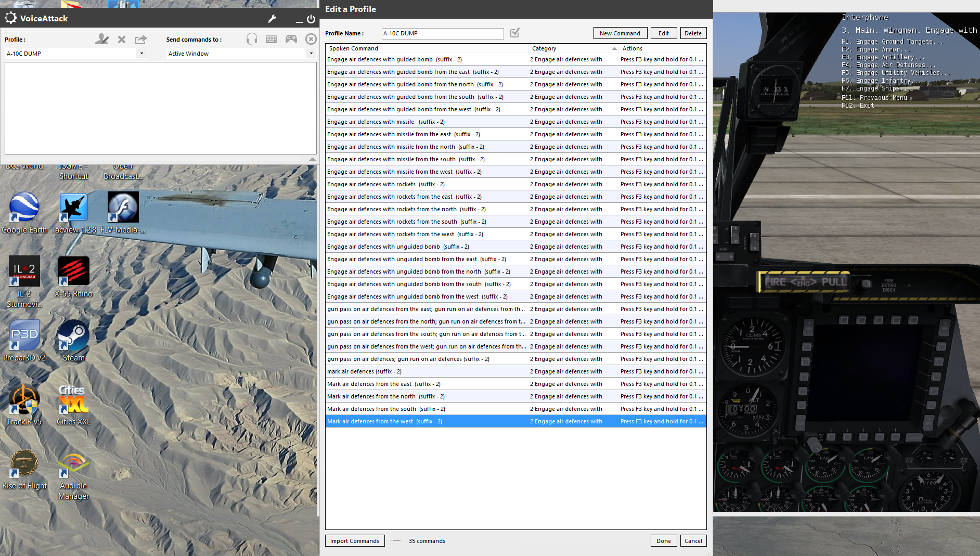980x556 pixels.
Task: Toggle the keyboard shortcuts icon
Action: (x=271, y=39)
